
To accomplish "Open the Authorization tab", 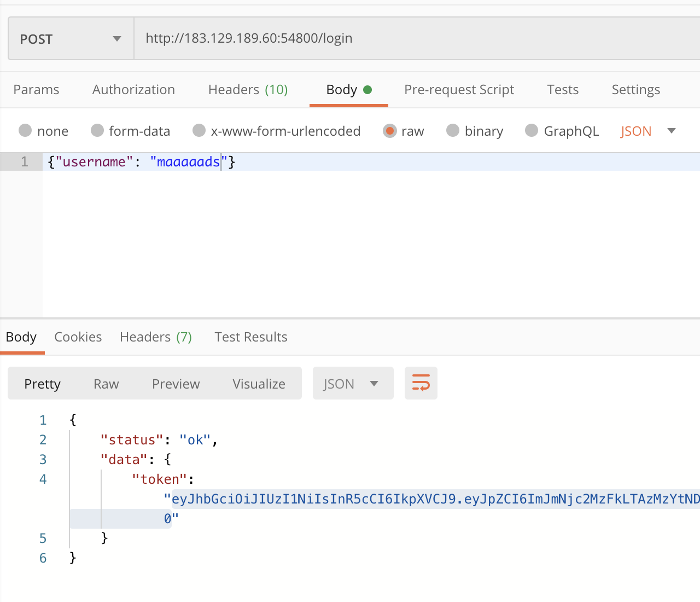I will [x=133, y=90].
